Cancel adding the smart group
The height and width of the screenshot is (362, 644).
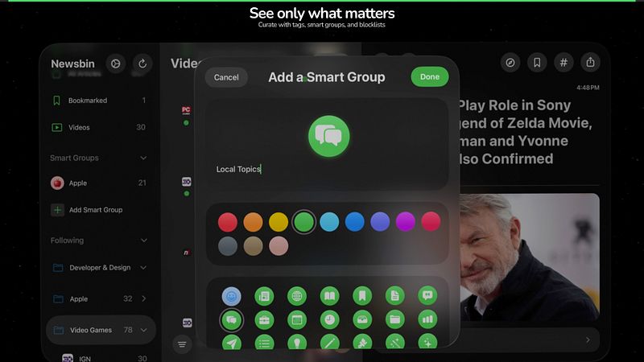226,77
